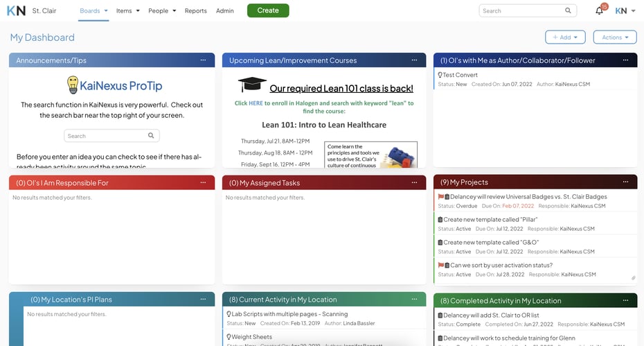Open notifications bell icon
Screen dimensions: 644x346
click(599, 11)
